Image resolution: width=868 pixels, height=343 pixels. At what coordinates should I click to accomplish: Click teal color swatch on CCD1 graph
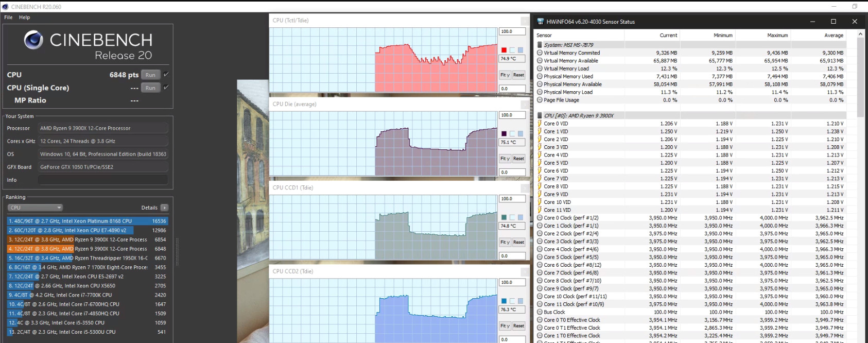tap(504, 217)
